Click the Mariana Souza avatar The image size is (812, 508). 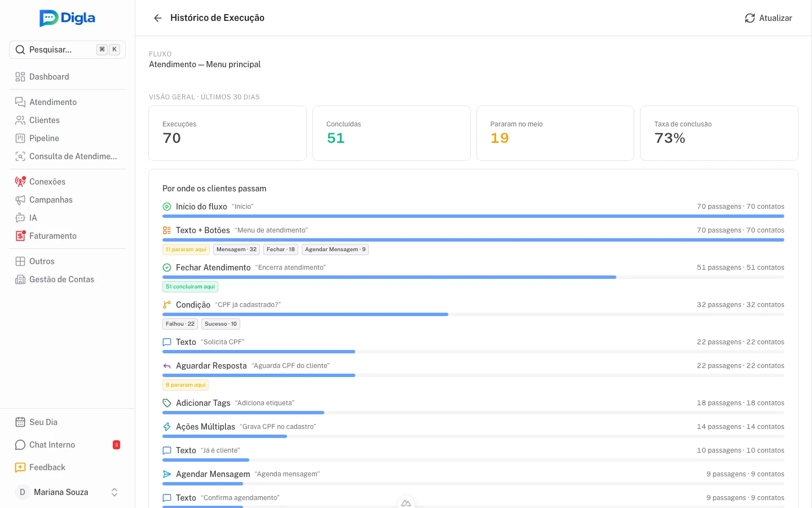click(23, 492)
